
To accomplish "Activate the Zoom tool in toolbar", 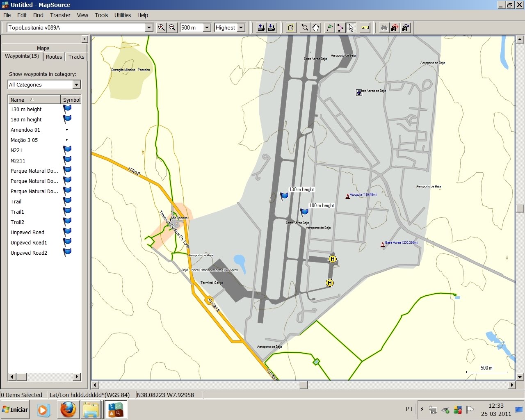I will click(x=305, y=27).
